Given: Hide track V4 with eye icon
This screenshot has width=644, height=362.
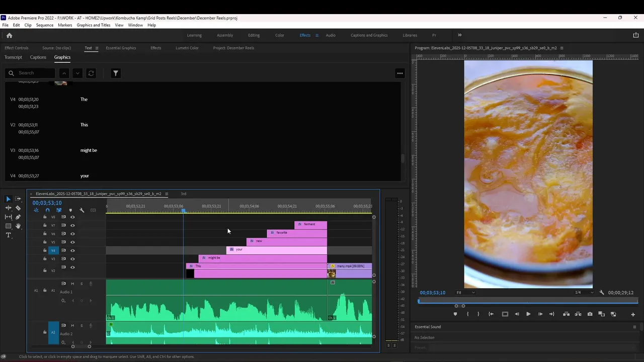Looking at the screenshot, I should [x=72, y=250].
